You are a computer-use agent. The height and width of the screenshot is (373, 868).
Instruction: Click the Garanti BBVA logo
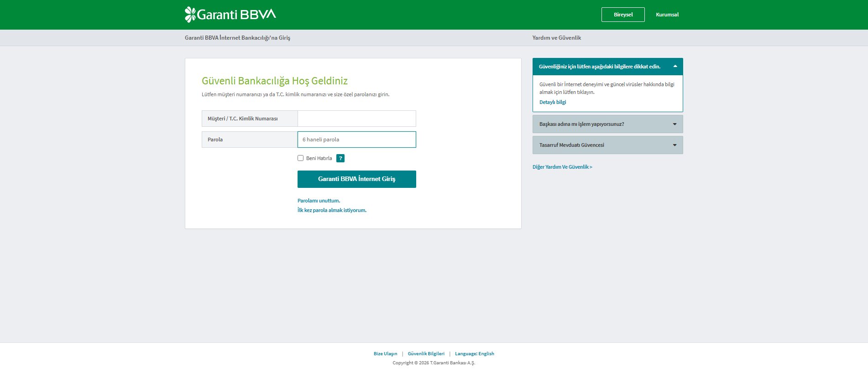[x=230, y=15]
